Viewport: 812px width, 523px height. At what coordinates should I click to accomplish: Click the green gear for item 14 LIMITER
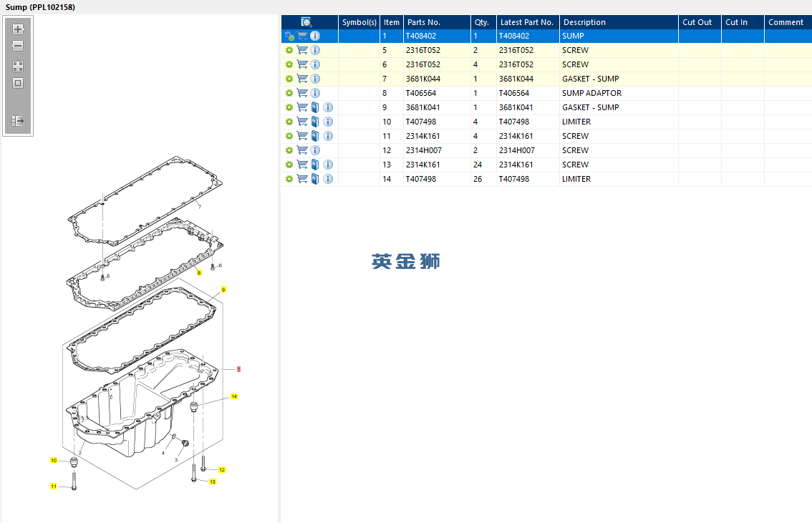point(289,179)
